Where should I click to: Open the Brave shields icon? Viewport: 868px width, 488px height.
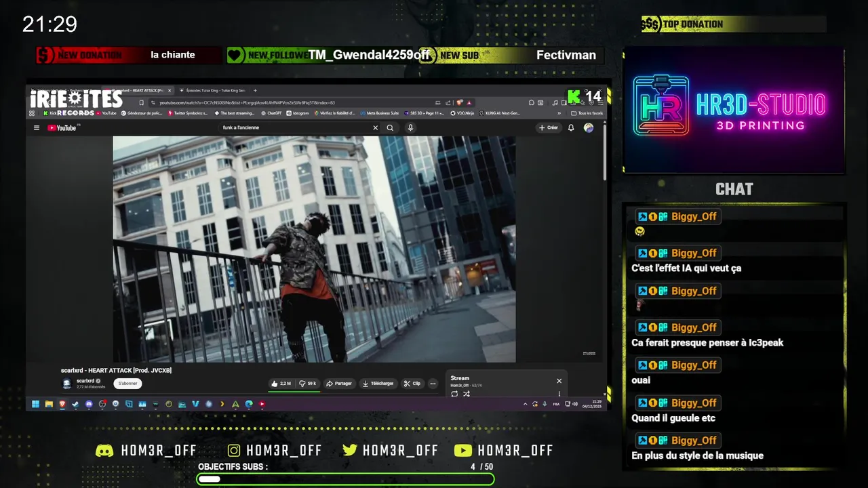460,102
